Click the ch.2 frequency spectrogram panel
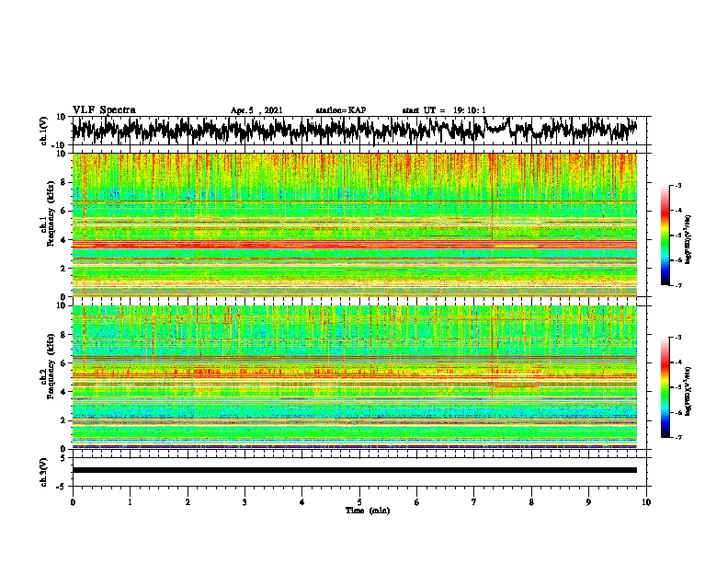The height and width of the screenshot is (563, 728). 354,377
